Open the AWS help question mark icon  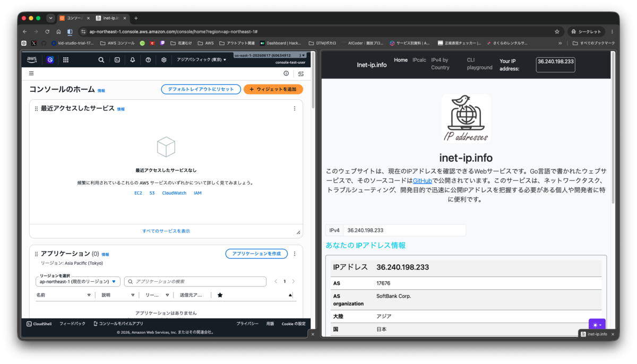point(148,60)
